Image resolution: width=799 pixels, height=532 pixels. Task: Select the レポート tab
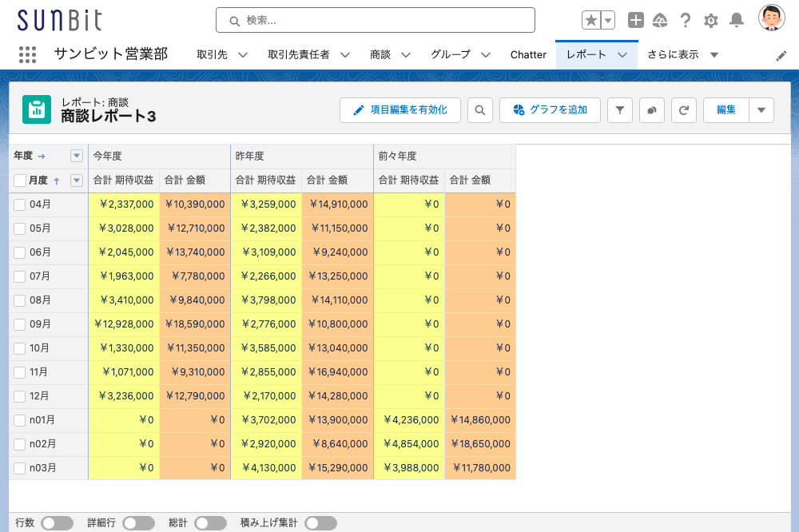(586, 54)
